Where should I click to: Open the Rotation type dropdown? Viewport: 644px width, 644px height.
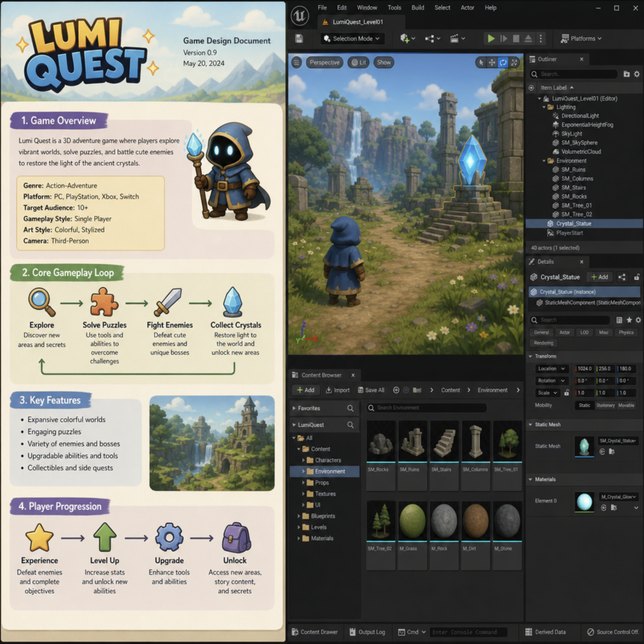point(551,380)
